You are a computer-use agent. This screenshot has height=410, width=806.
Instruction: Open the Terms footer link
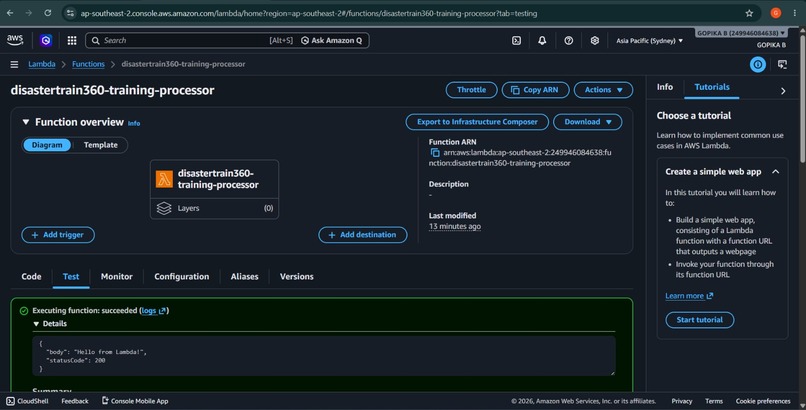coord(713,401)
